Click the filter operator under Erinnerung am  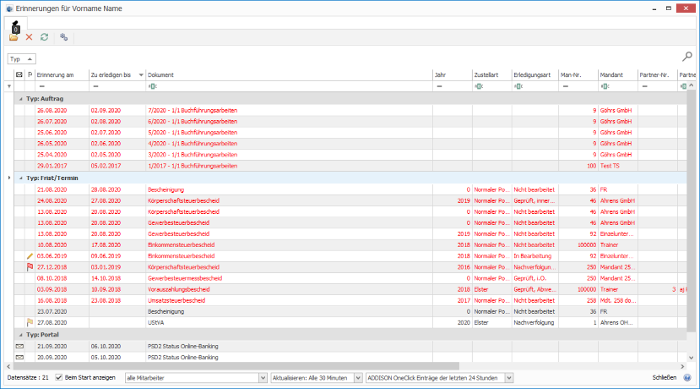coord(42,87)
